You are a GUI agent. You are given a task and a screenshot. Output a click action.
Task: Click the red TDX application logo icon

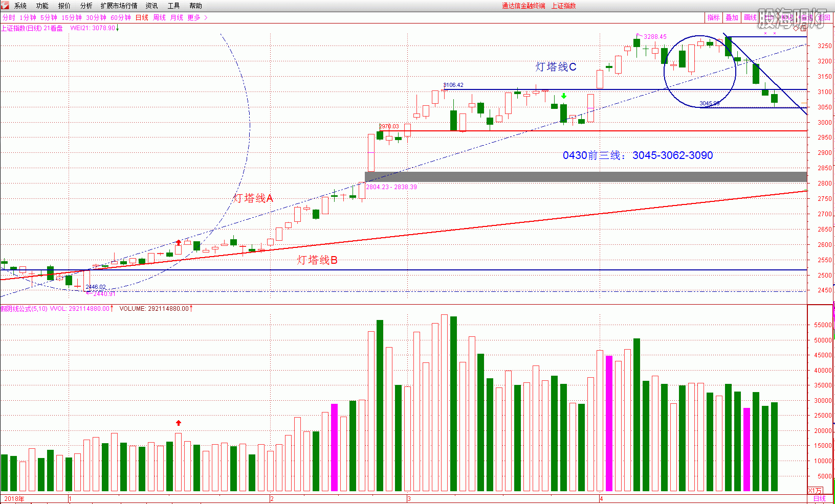point(5,5)
